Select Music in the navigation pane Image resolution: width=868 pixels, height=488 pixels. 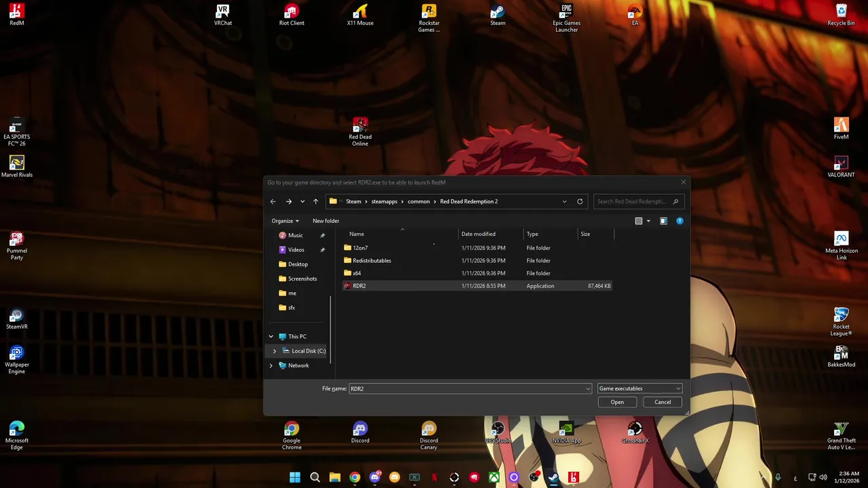click(295, 235)
